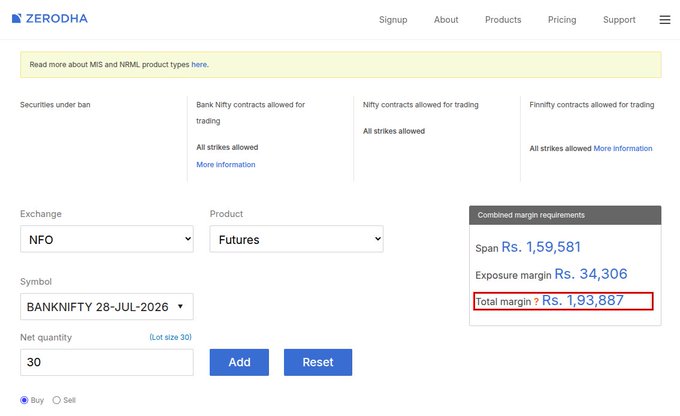The image size is (680, 416).
Task: Open the Products menu item
Action: click(x=503, y=20)
